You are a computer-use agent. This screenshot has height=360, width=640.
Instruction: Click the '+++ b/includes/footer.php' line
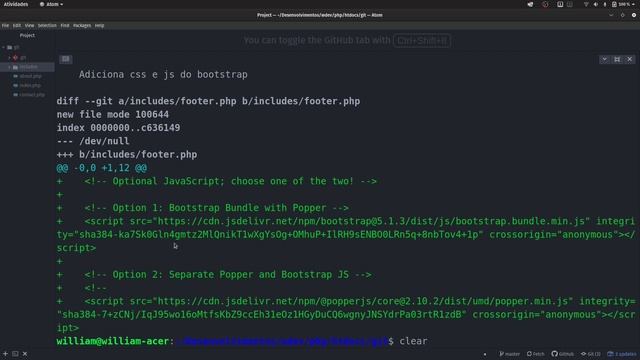[x=127, y=155]
